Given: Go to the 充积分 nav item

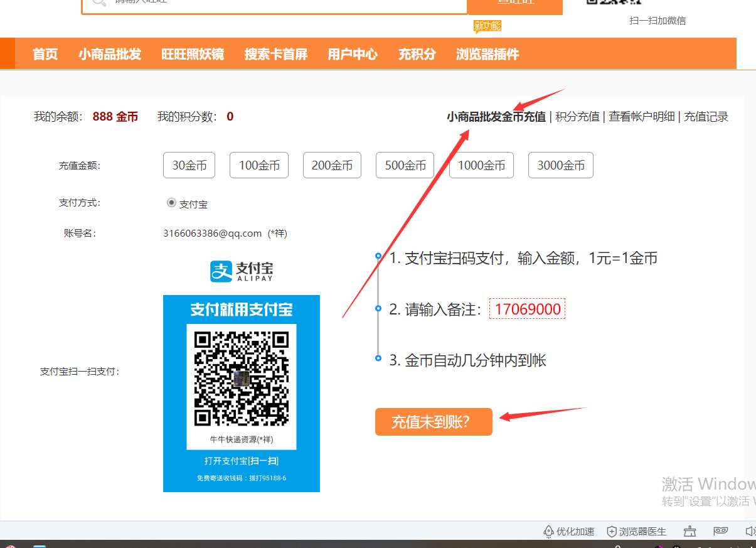Looking at the screenshot, I should (x=417, y=54).
